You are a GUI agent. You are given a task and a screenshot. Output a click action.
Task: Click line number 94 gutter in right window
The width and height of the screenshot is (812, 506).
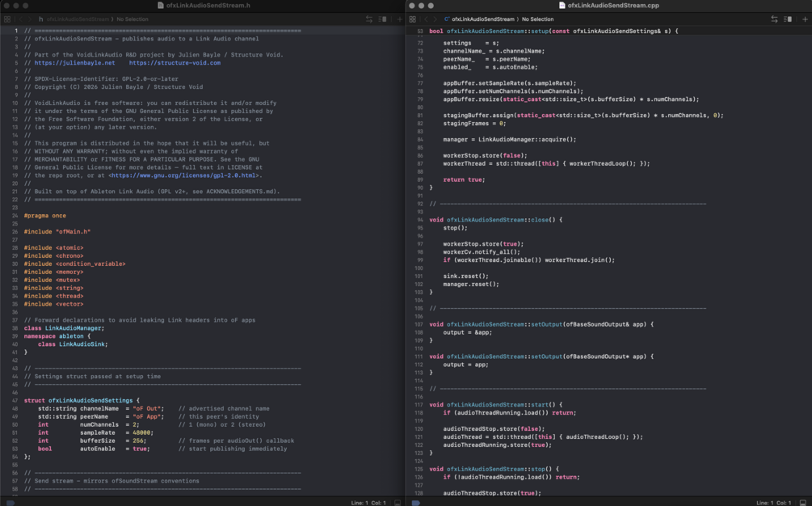419,220
